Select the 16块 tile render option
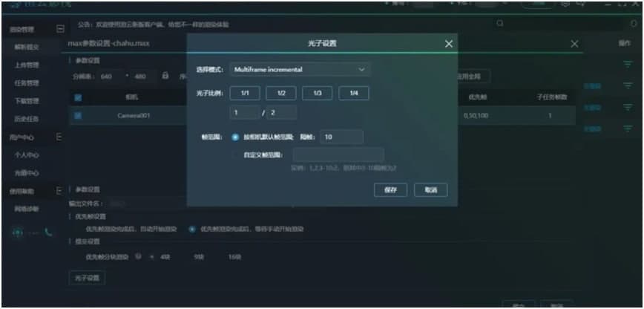644x309 pixels. point(235,257)
